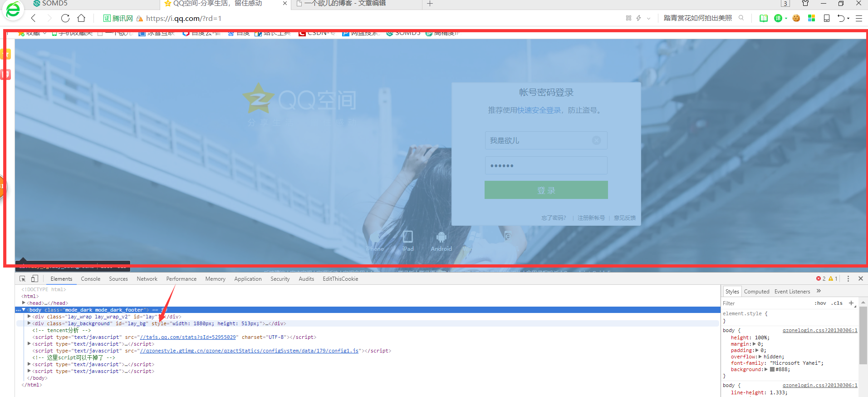This screenshot has height=397, width=868.
Task: Click the search box with 踏青赏花 text
Action: 698,18
